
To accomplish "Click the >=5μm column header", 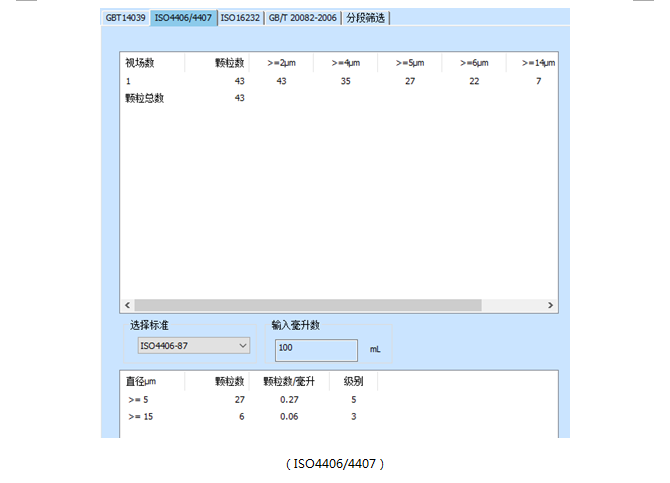I will [x=410, y=63].
